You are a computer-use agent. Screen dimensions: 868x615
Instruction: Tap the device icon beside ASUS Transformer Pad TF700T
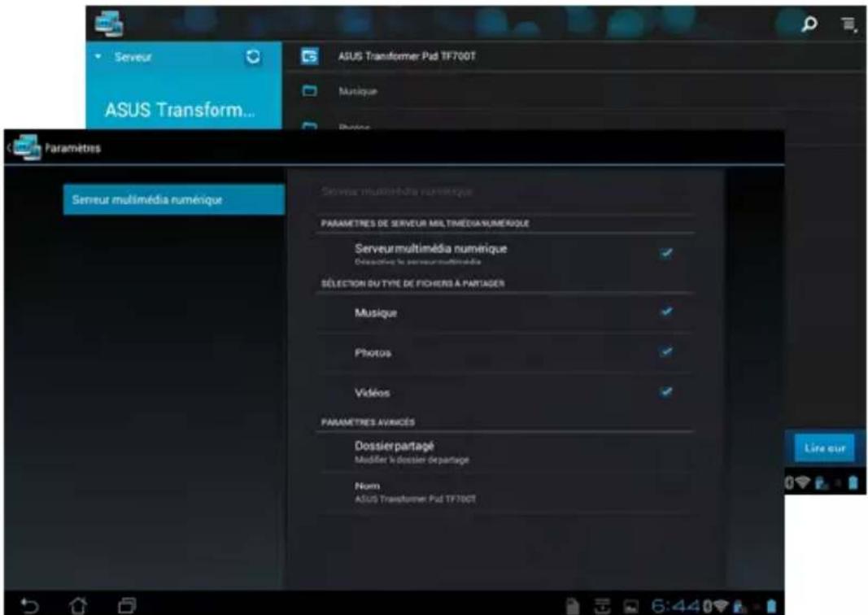point(309,56)
